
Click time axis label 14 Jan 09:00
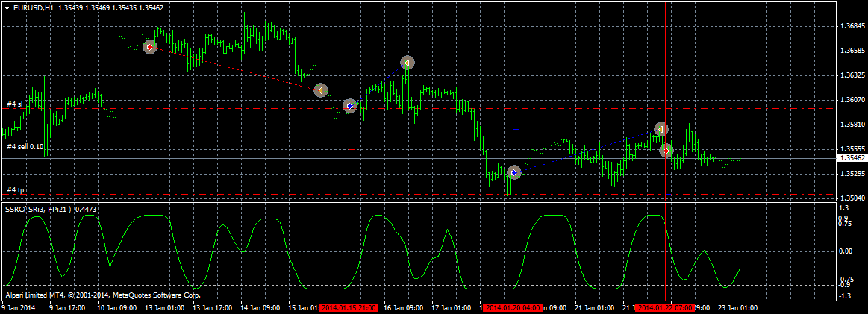(x=260, y=307)
